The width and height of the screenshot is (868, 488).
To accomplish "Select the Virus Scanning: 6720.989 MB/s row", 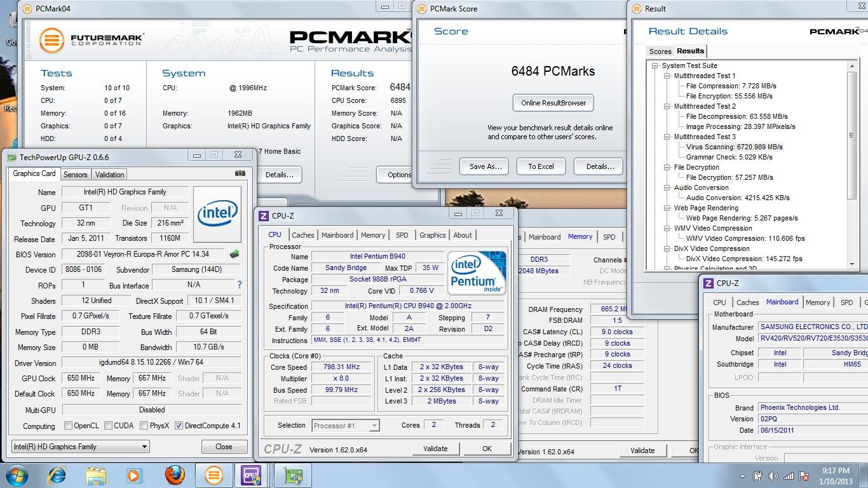I will click(734, 147).
